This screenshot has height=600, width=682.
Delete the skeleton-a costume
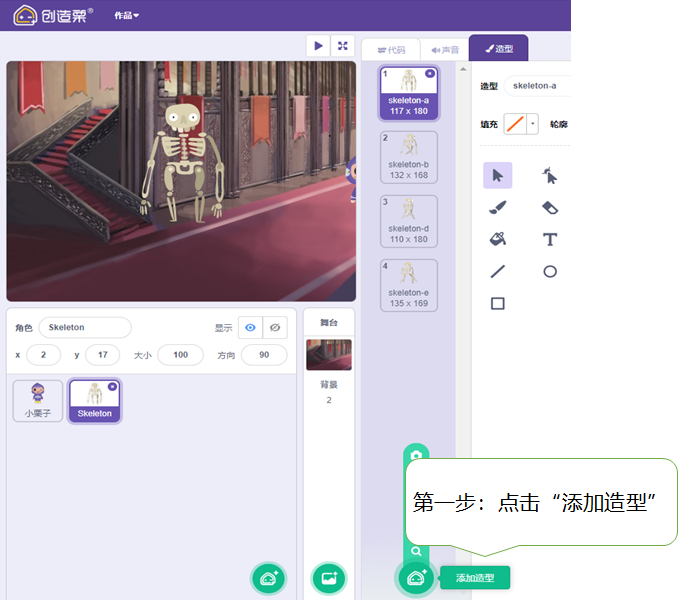click(x=430, y=74)
